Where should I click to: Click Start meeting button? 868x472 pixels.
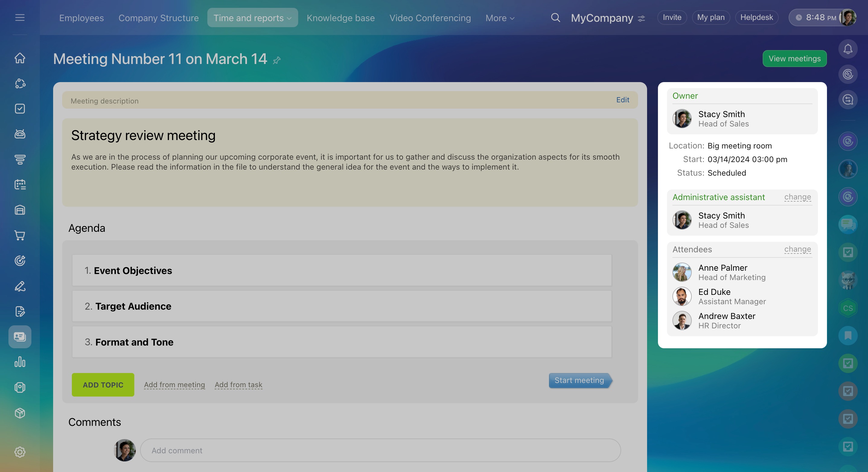(579, 380)
